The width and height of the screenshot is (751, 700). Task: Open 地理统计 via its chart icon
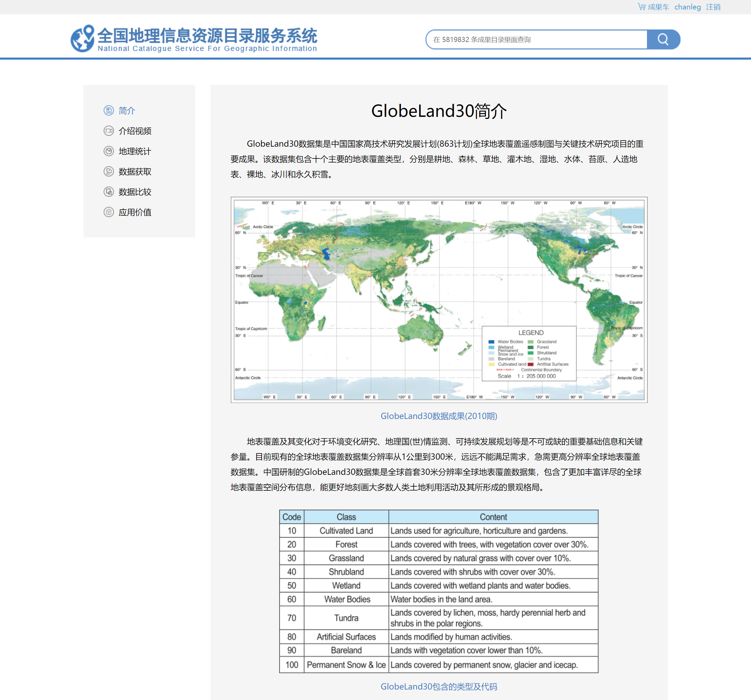pyautogui.click(x=108, y=151)
